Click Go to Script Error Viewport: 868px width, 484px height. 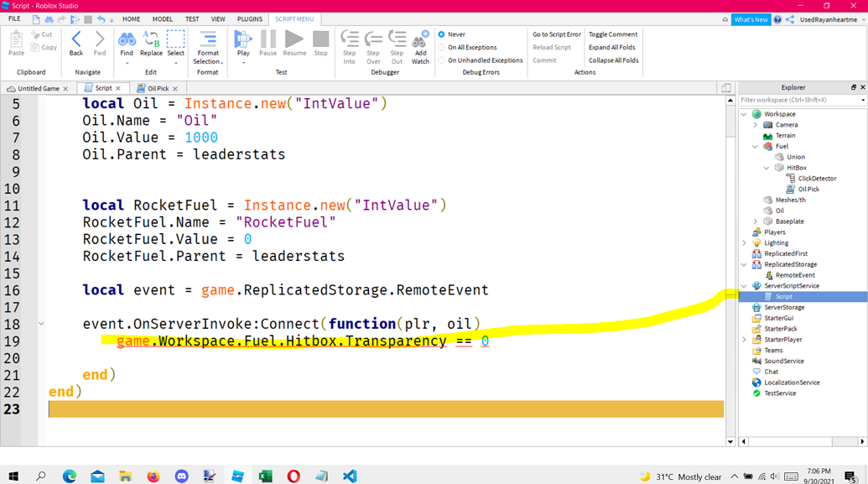click(555, 34)
